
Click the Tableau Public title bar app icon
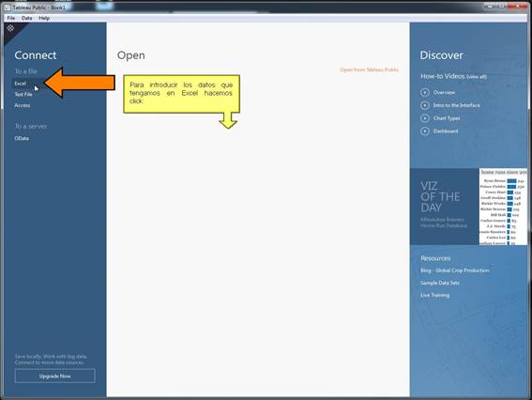pos(8,8)
